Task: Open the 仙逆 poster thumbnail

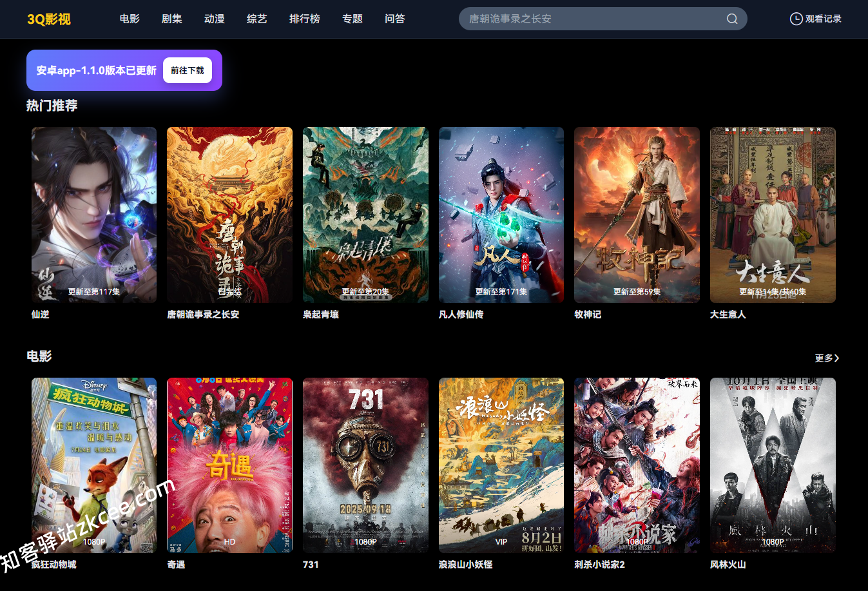Action: pos(94,215)
